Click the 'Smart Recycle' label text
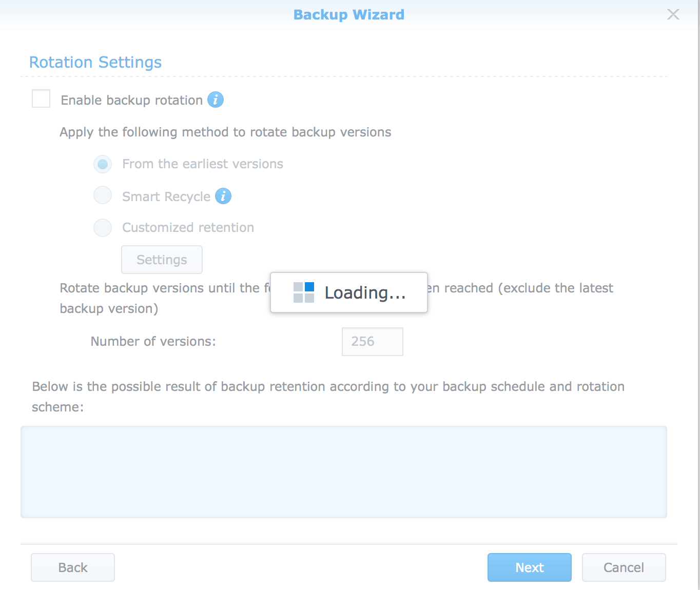700x590 pixels. click(x=166, y=196)
